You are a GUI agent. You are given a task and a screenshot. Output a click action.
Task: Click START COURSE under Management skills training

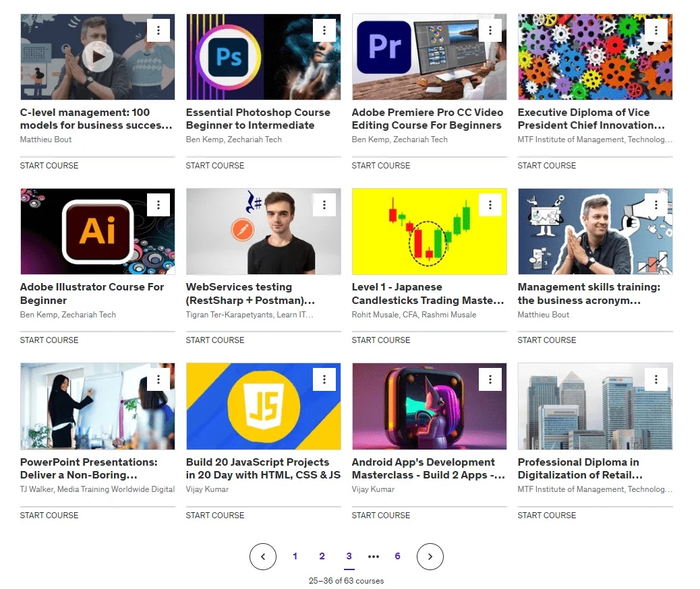coord(547,340)
